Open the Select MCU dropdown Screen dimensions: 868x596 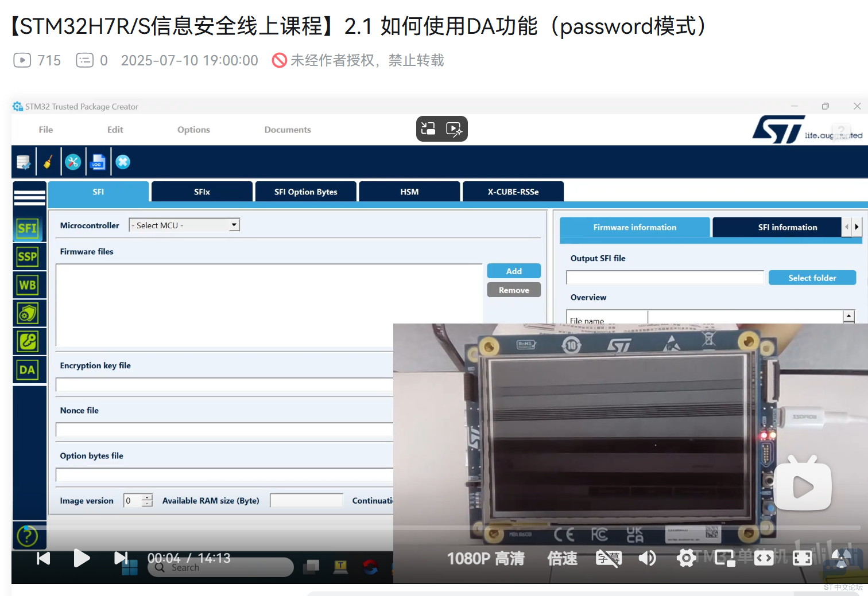click(184, 225)
